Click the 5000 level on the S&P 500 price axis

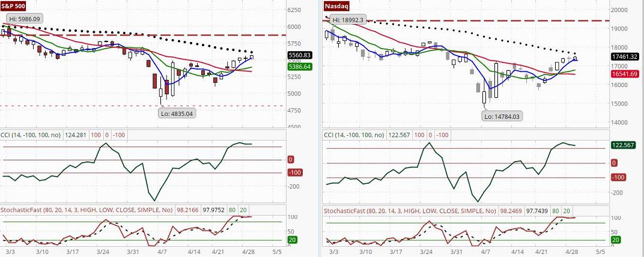295,93
